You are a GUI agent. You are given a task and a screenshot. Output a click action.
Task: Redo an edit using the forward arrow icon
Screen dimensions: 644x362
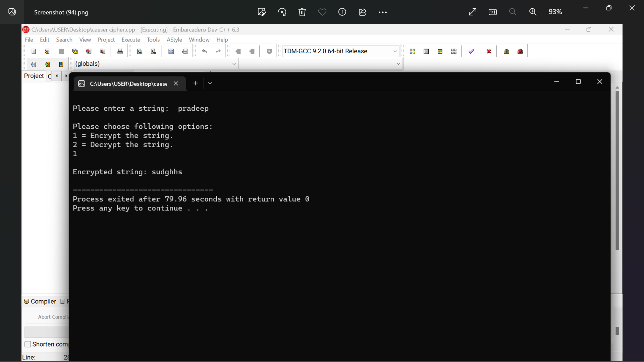click(218, 51)
